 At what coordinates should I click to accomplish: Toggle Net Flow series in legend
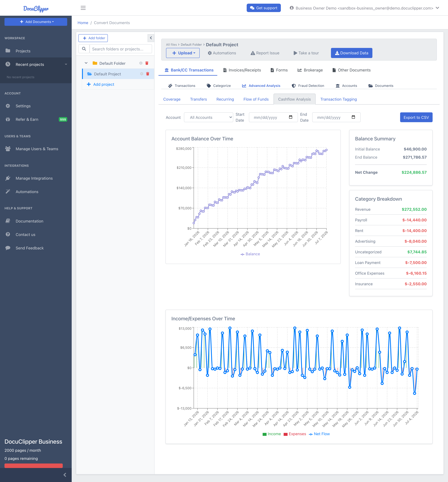319,434
